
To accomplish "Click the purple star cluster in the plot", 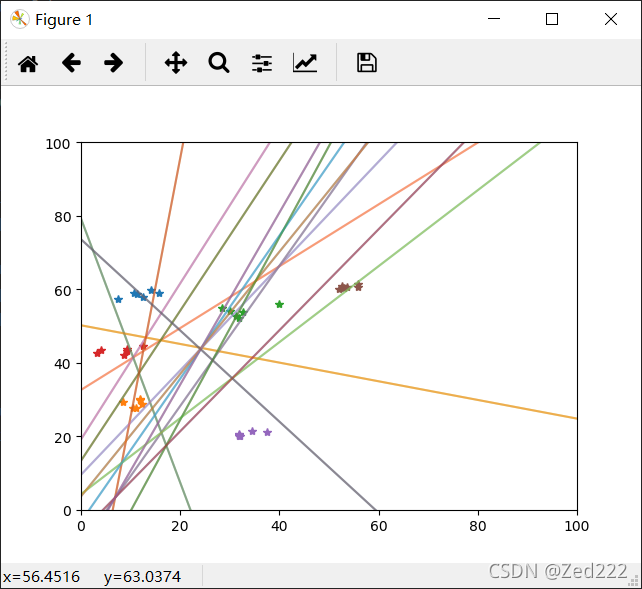I will tap(253, 433).
